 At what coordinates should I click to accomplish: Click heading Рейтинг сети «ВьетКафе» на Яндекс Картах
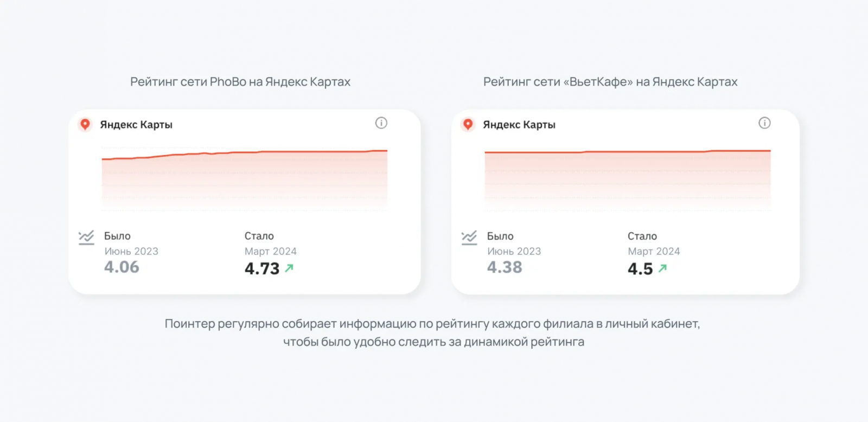point(610,82)
